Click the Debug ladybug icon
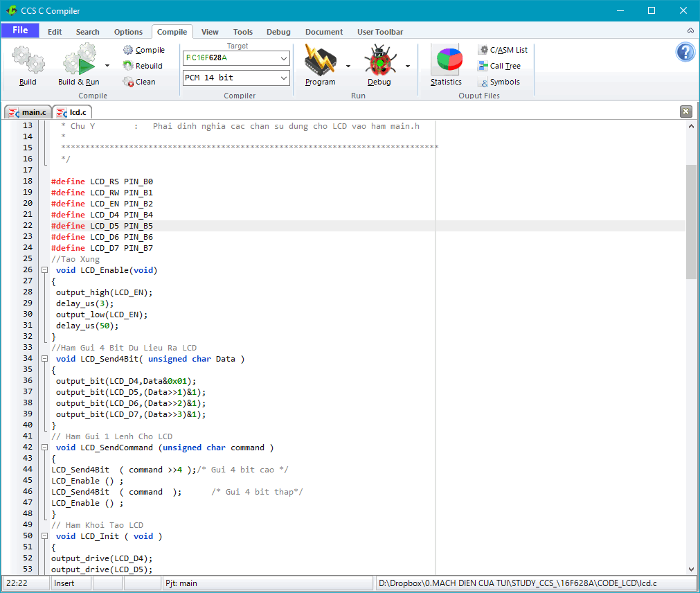Screen dimensions: 700x593 click(x=379, y=61)
